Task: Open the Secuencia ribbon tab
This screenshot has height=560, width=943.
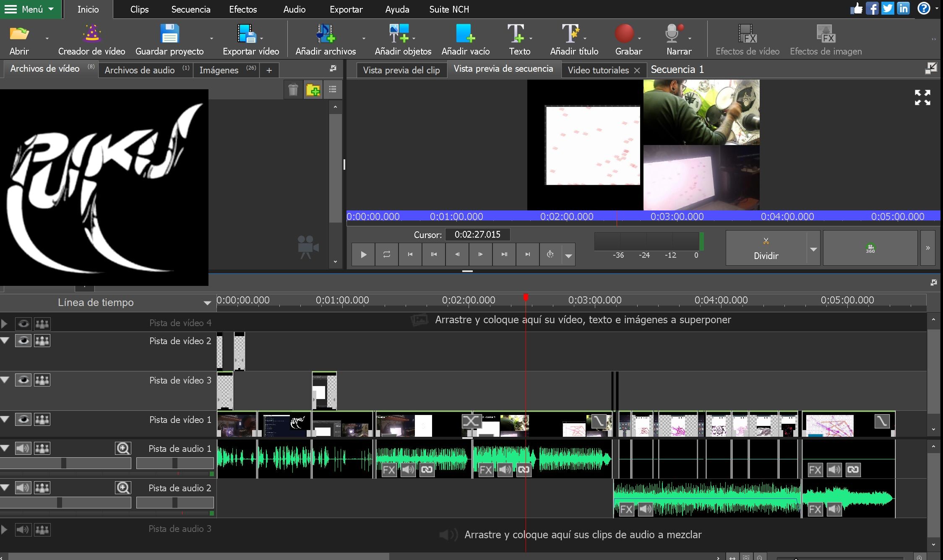Action: click(190, 9)
